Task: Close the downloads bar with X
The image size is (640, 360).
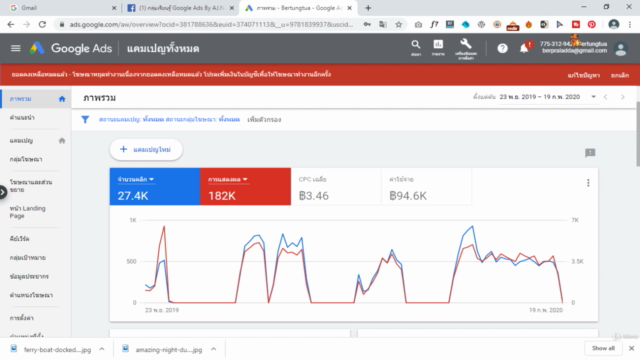Action: (631, 348)
